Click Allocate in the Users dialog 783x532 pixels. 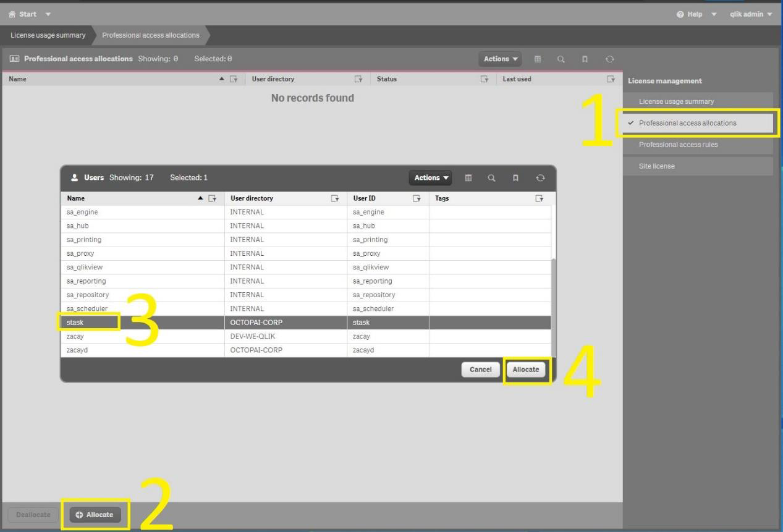pyautogui.click(x=526, y=369)
